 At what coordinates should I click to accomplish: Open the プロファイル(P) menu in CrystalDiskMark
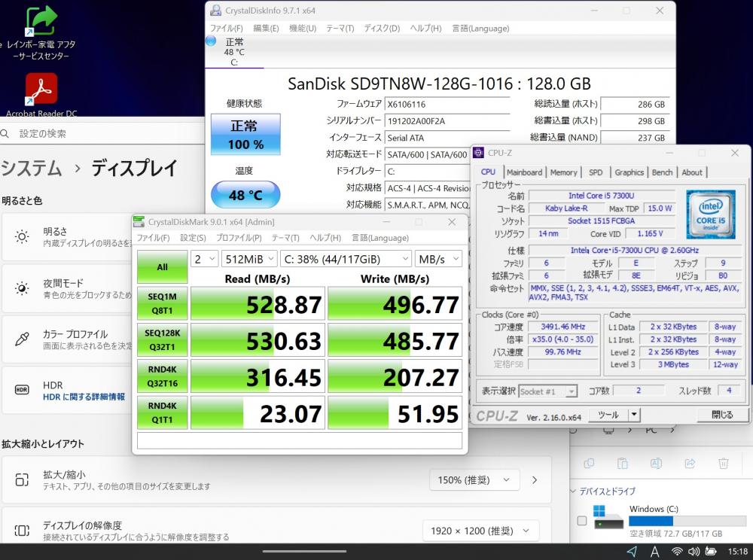click(239, 238)
